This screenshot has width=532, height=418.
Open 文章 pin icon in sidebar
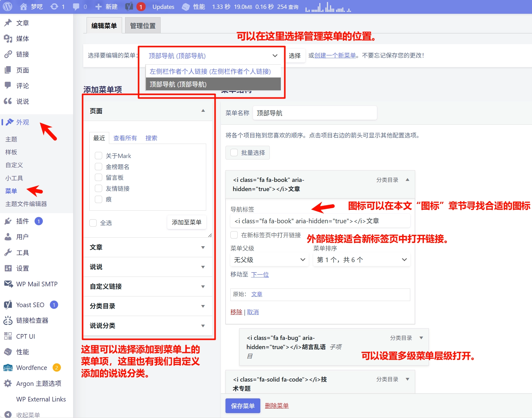click(x=8, y=23)
